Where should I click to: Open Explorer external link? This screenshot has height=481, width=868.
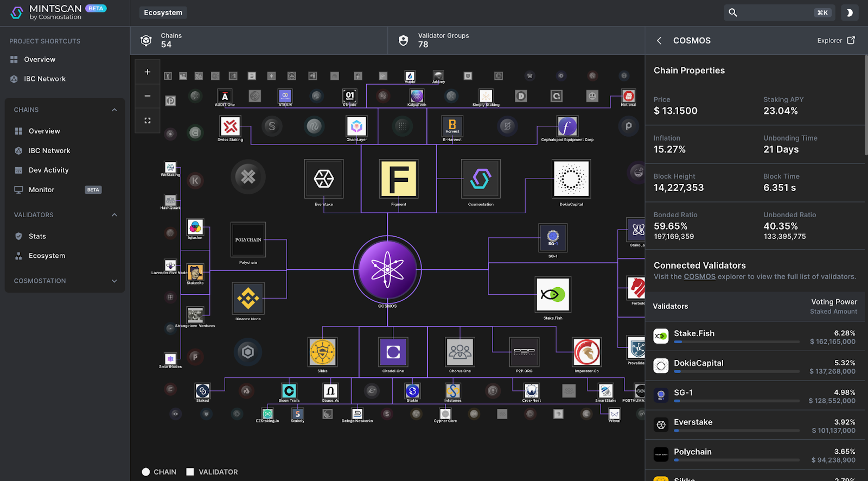pos(836,40)
